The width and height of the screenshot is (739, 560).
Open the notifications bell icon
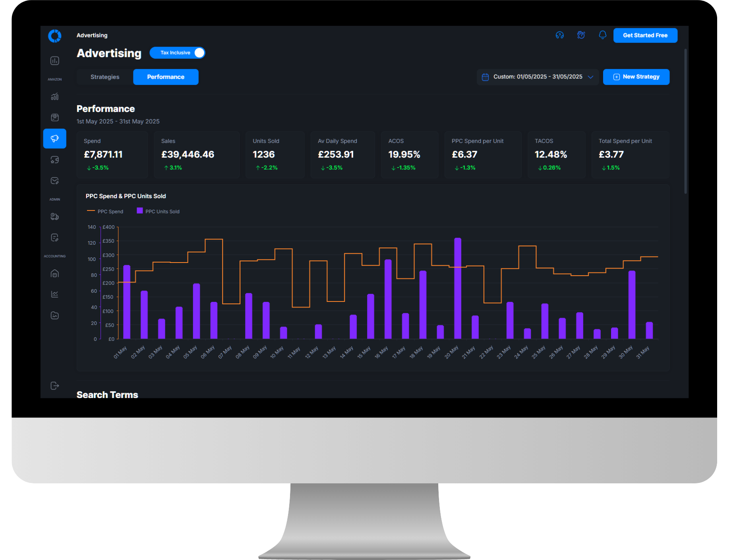click(x=602, y=35)
